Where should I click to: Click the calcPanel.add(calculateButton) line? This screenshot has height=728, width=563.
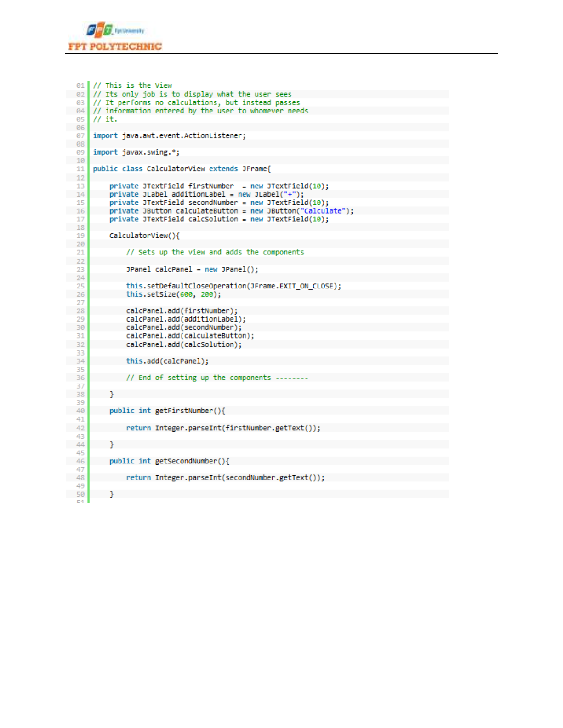coord(190,336)
